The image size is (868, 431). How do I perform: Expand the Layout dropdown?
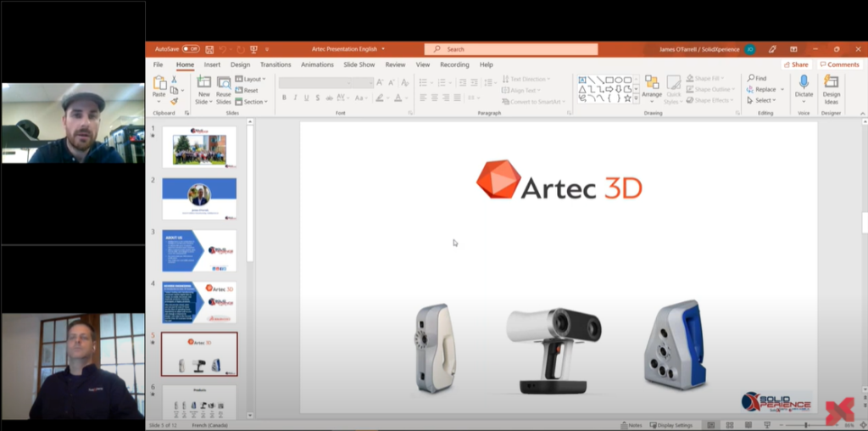251,79
